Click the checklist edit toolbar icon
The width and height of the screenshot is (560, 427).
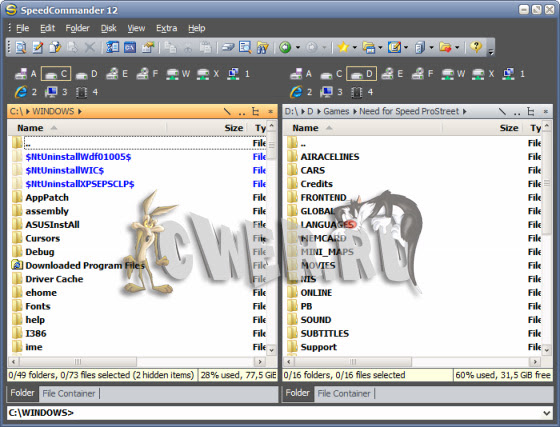click(x=394, y=47)
